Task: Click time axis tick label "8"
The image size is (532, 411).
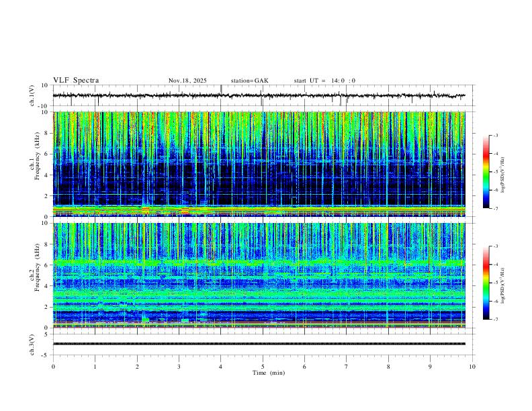Action: coord(388,367)
